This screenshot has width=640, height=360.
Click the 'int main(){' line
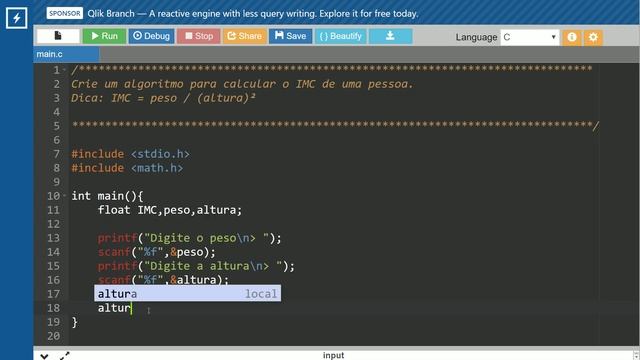(x=107, y=196)
